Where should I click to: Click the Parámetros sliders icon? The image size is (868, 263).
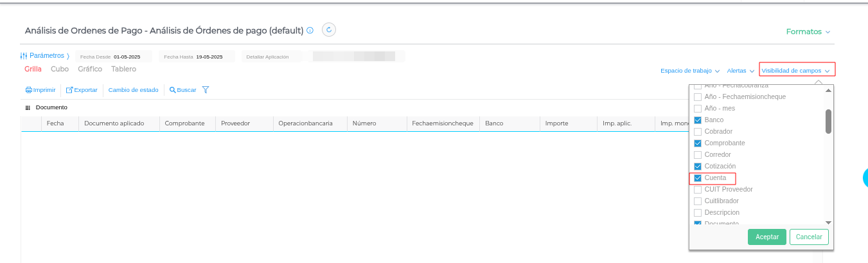24,56
